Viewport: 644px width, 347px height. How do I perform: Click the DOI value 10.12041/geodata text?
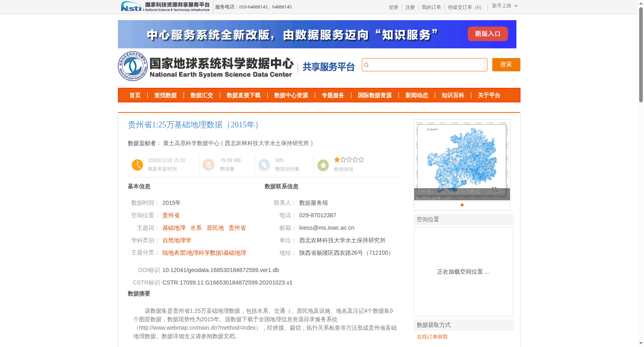coord(221,270)
